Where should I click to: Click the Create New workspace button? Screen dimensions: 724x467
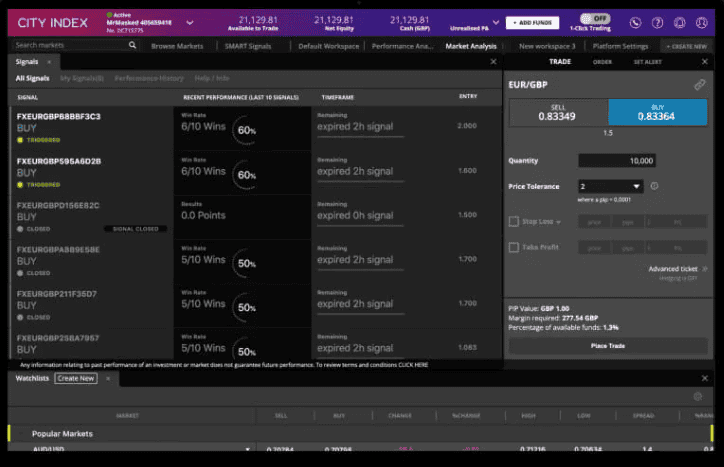pos(687,46)
